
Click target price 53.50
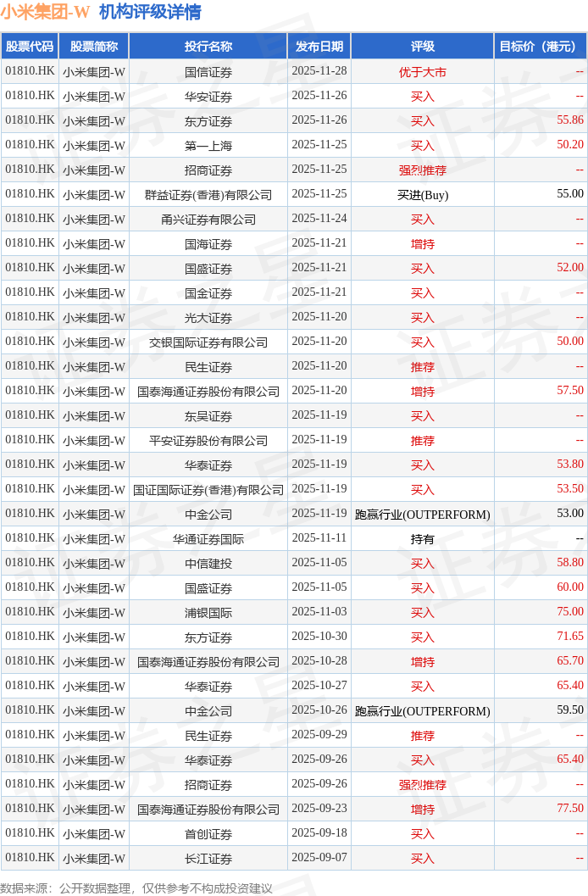(570, 488)
